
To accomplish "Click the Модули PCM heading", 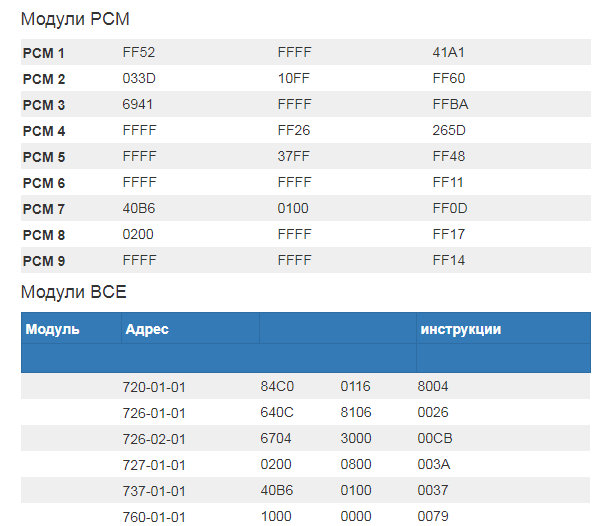I will [x=75, y=19].
